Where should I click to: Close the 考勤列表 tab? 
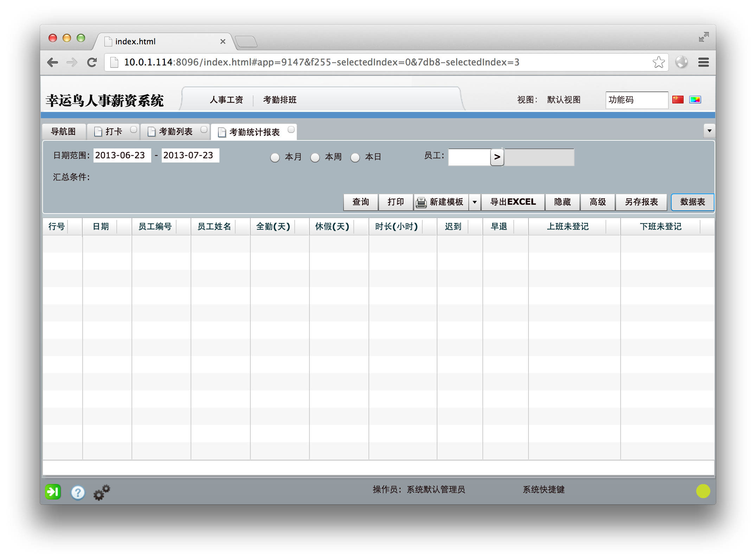point(204,129)
